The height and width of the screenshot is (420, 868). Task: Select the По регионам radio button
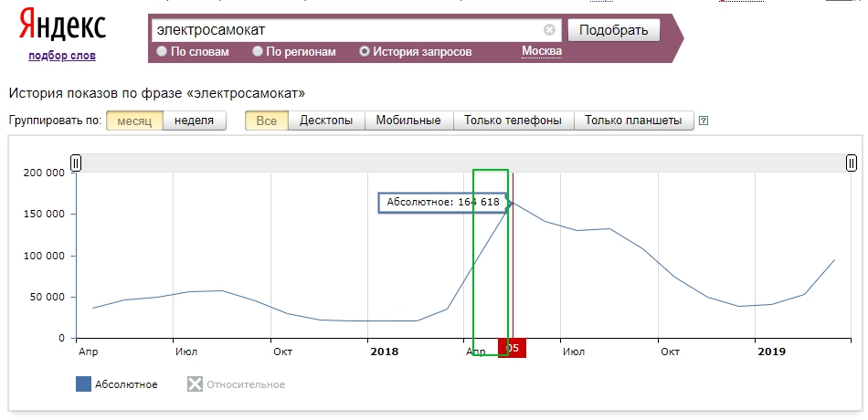[259, 52]
